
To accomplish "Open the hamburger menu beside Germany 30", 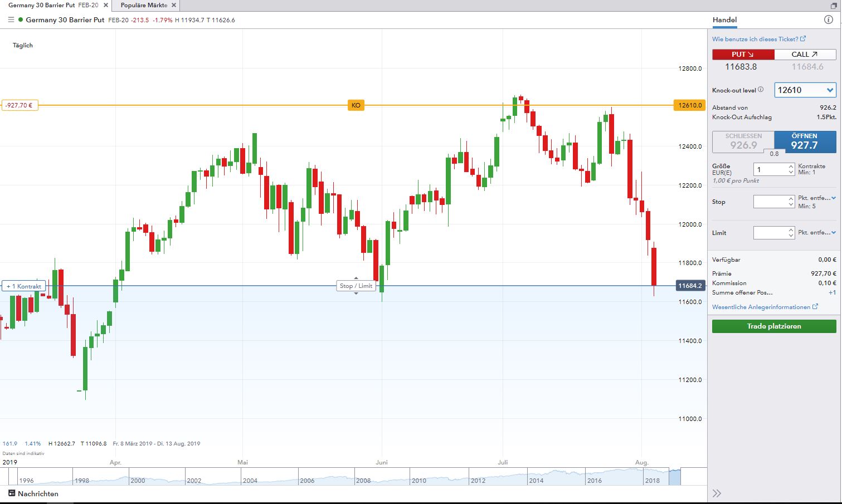I will [11, 20].
